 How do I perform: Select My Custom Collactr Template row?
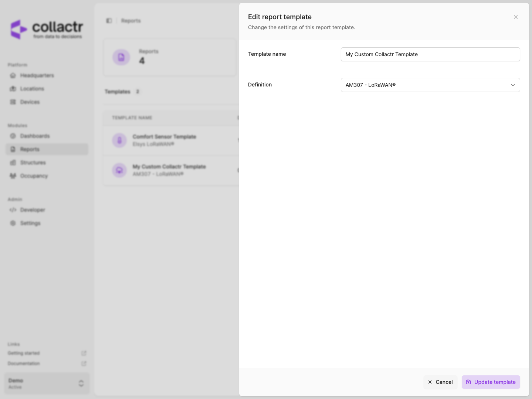tap(172, 170)
